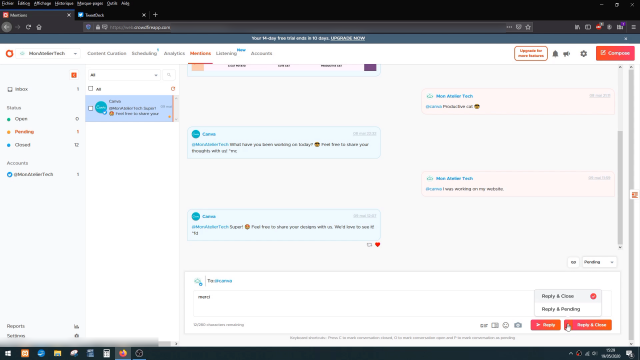Filter by Open status

[43, 119]
